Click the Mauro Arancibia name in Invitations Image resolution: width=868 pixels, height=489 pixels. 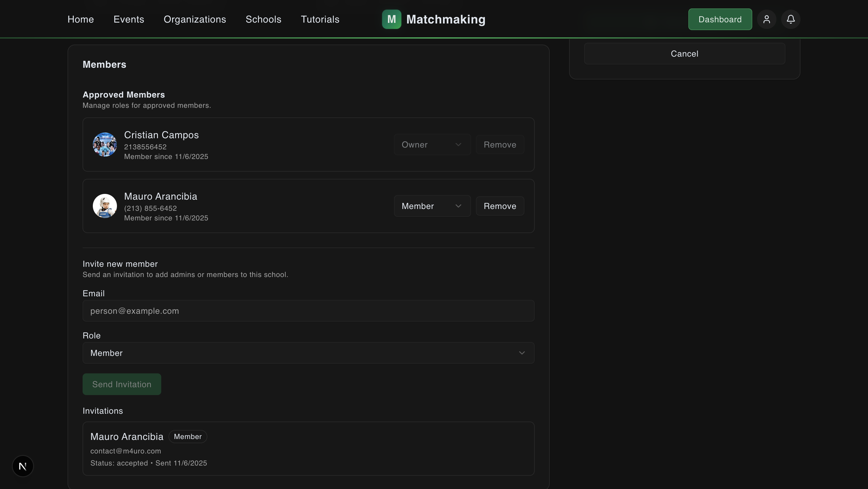tap(127, 437)
